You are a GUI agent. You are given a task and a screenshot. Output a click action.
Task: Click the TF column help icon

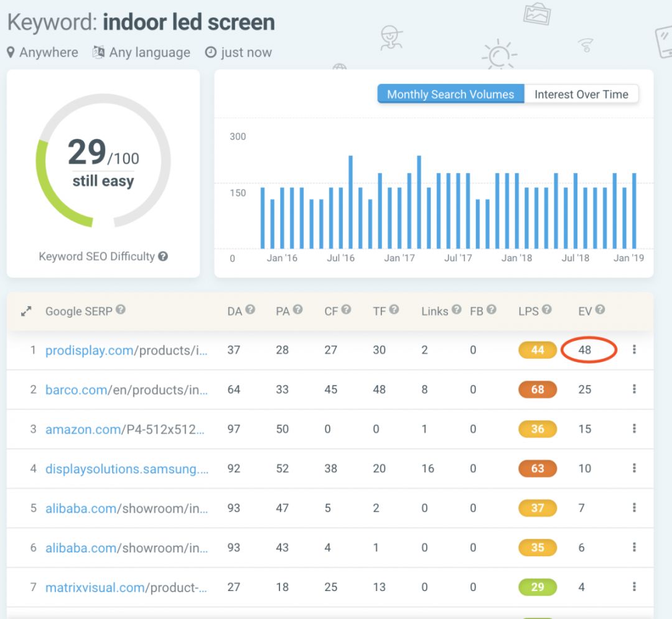[x=394, y=309]
